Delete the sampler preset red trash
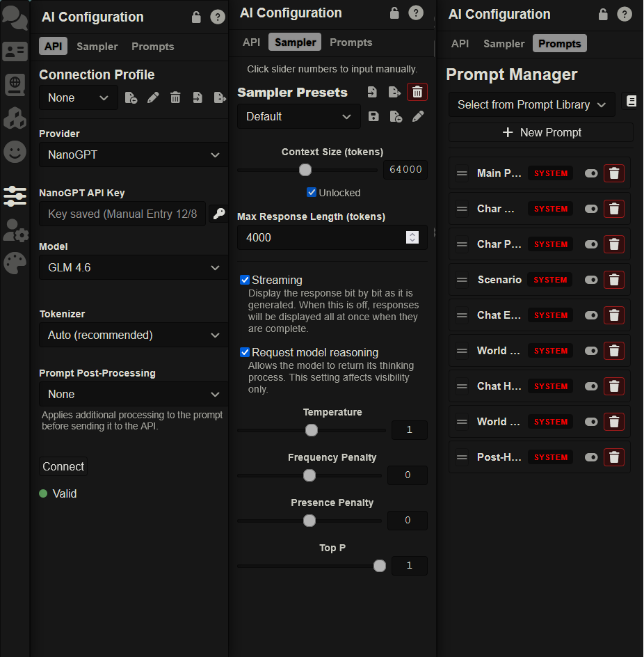Screen dimensions: 644x657 click(x=417, y=92)
